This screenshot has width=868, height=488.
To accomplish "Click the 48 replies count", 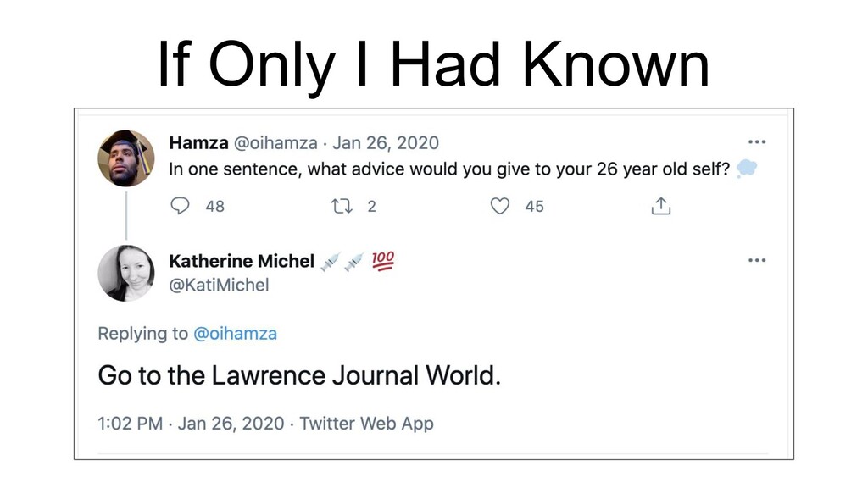I will pos(214,207).
